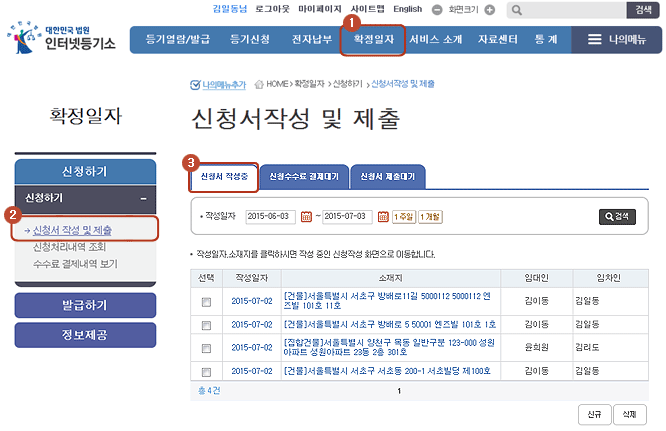Switch language via the English link

tap(407, 9)
